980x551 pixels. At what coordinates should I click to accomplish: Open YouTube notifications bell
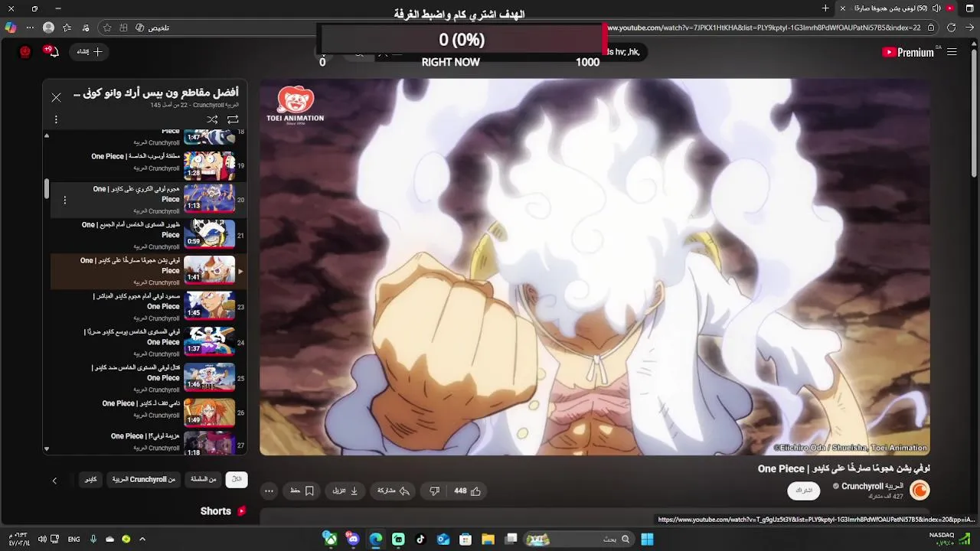tap(52, 52)
